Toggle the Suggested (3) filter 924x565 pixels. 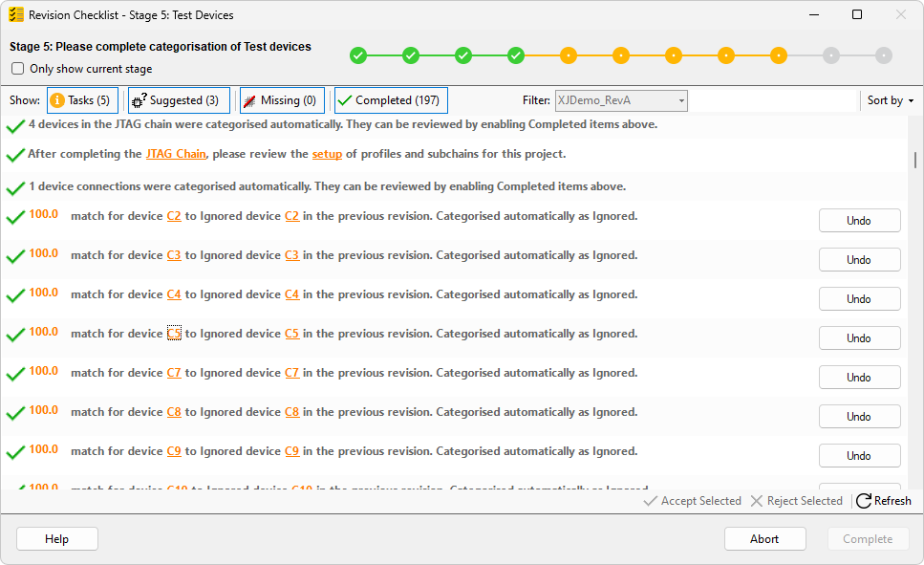pos(179,100)
